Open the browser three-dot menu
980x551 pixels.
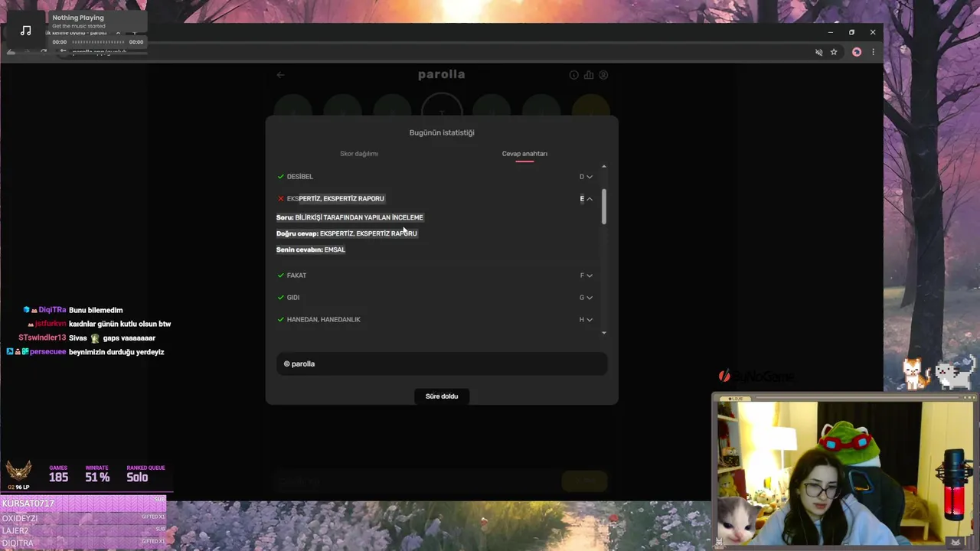point(873,52)
